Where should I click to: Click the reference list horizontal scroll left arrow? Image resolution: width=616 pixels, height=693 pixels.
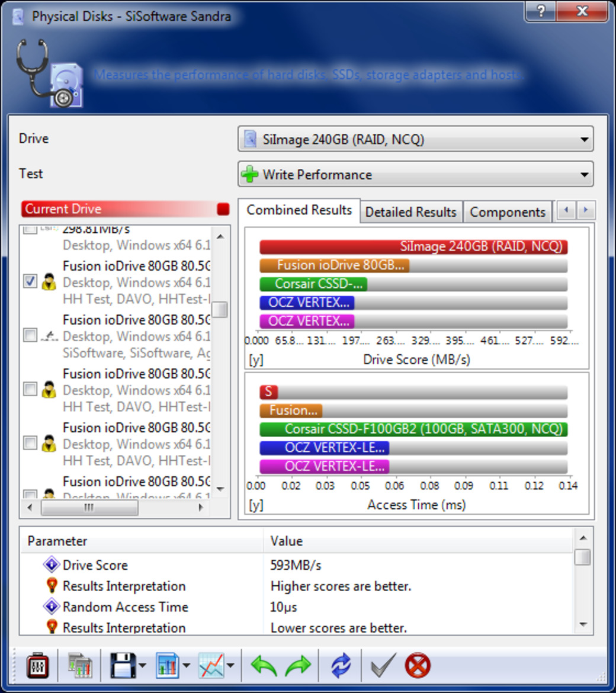coord(30,508)
